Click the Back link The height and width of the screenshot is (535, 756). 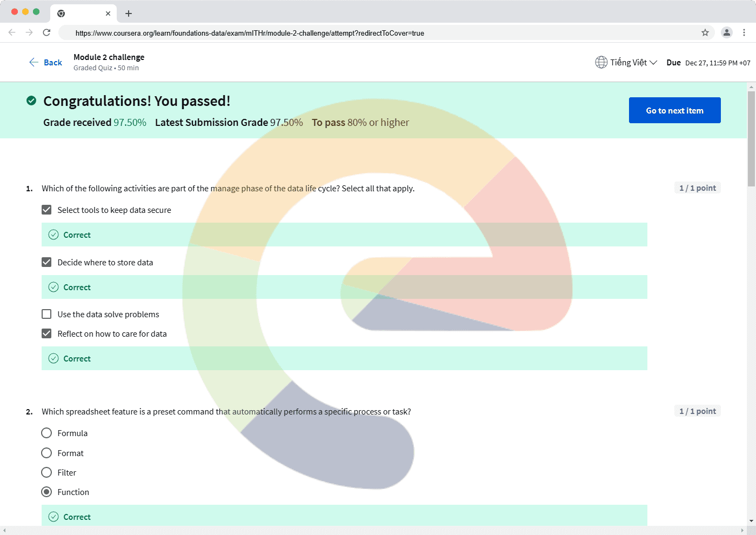53,63
